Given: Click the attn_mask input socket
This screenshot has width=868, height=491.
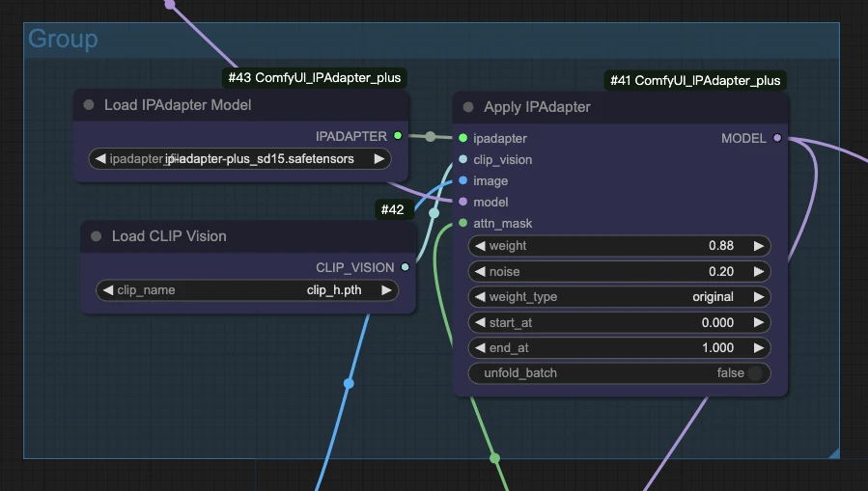Looking at the screenshot, I should (462, 224).
